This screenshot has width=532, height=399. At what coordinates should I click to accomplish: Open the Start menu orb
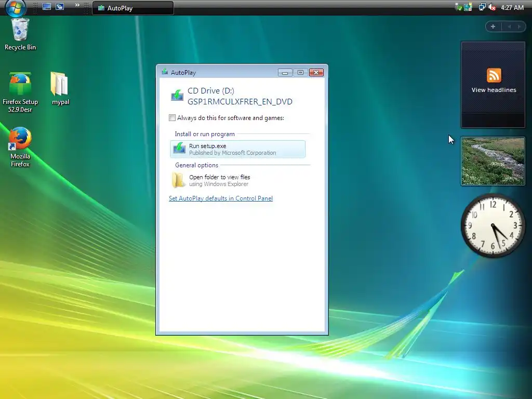pos(15,7)
